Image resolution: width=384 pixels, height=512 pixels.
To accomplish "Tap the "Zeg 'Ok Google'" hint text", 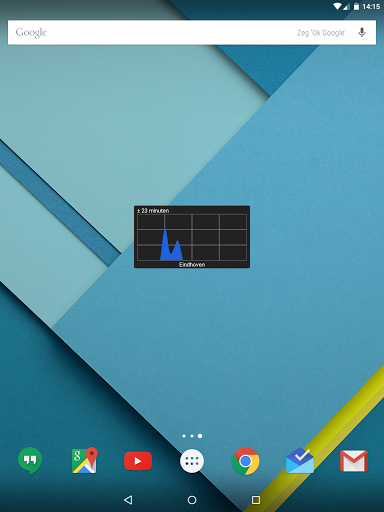I will point(321,33).
